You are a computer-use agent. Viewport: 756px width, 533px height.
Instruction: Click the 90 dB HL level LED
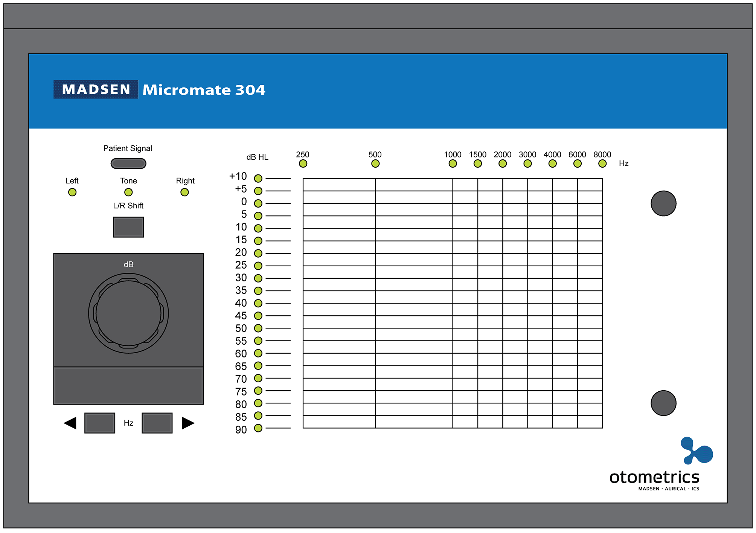tap(258, 428)
